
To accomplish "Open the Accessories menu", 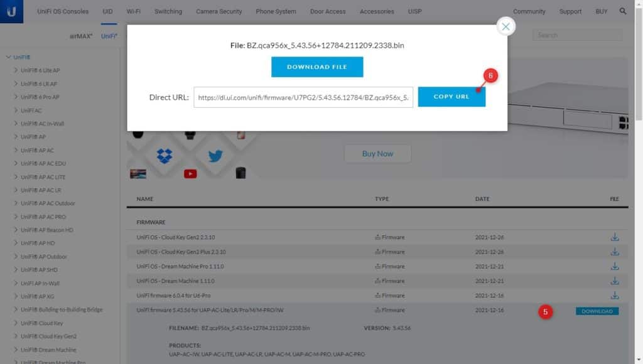I will click(377, 11).
